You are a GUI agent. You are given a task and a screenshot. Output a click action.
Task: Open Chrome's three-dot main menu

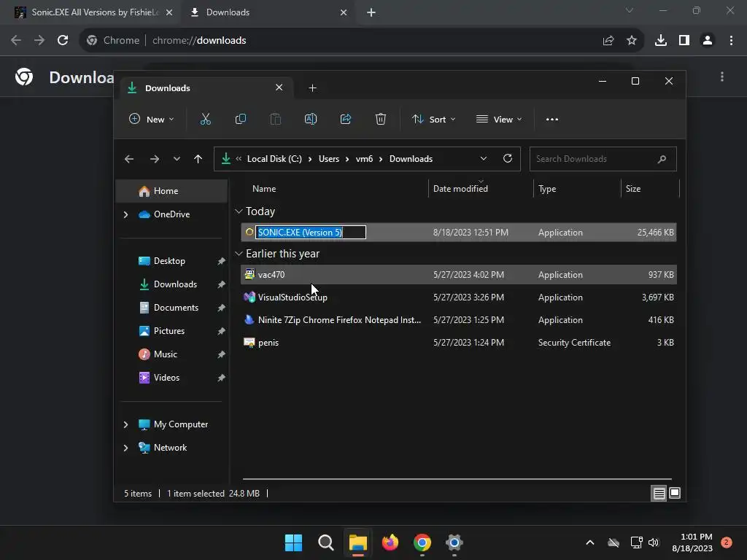[x=731, y=41]
